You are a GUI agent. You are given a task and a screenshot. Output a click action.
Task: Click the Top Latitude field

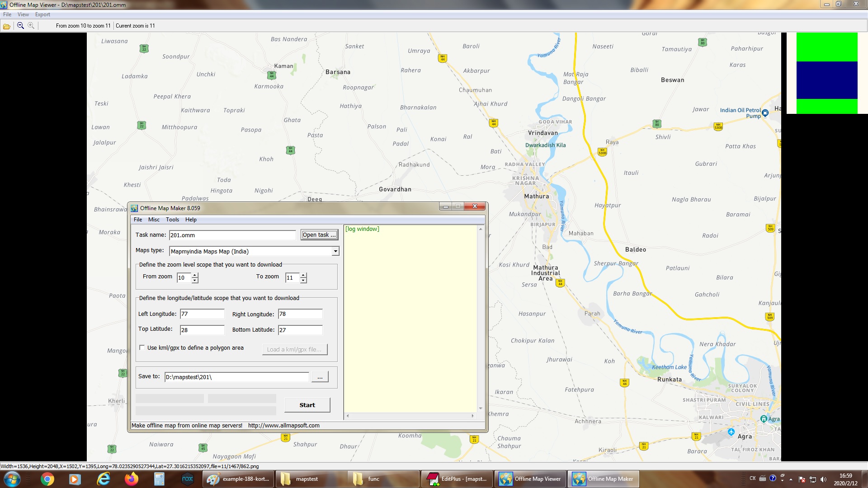[202, 330]
